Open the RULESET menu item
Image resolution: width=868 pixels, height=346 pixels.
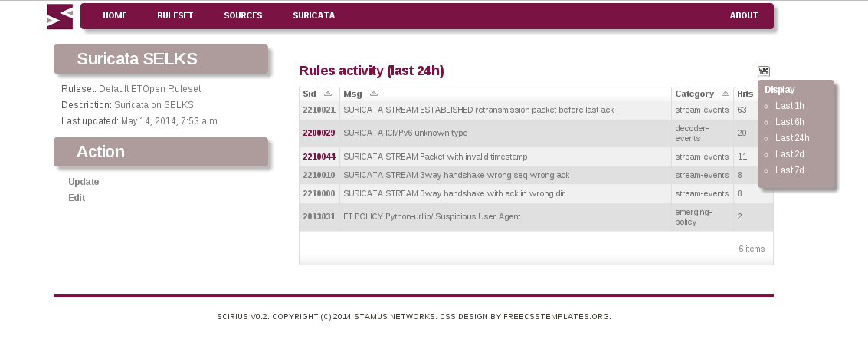[x=175, y=15]
